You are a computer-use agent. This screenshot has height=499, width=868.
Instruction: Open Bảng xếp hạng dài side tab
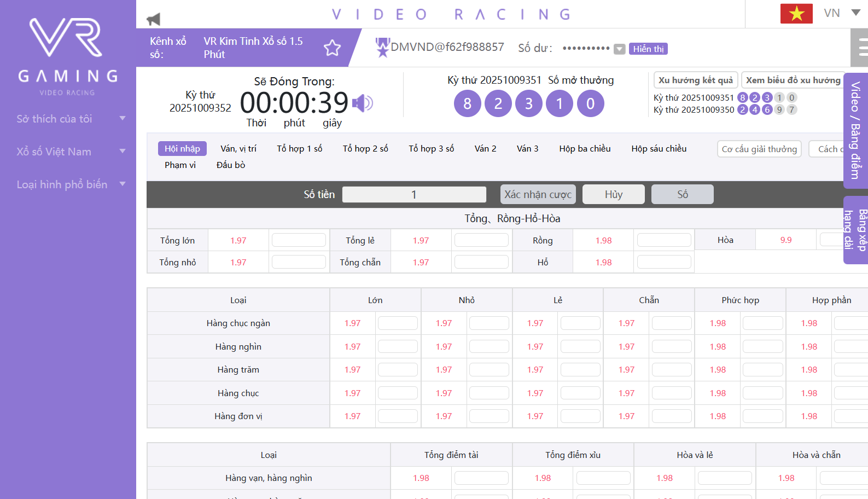point(855,230)
